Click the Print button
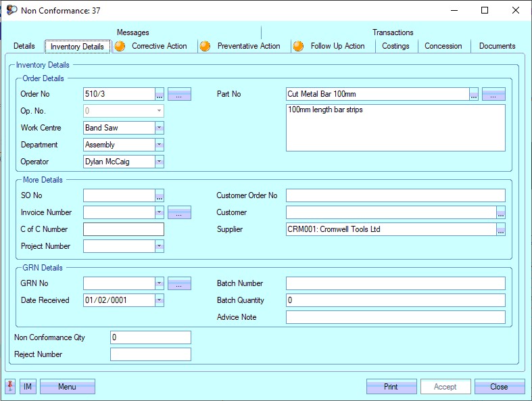This screenshot has width=532, height=401. pyautogui.click(x=391, y=387)
